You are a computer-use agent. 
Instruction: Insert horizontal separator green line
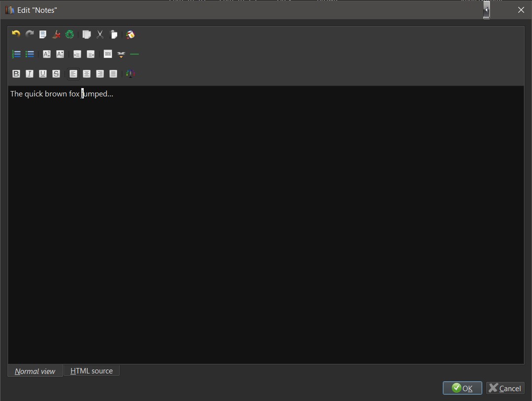[134, 54]
